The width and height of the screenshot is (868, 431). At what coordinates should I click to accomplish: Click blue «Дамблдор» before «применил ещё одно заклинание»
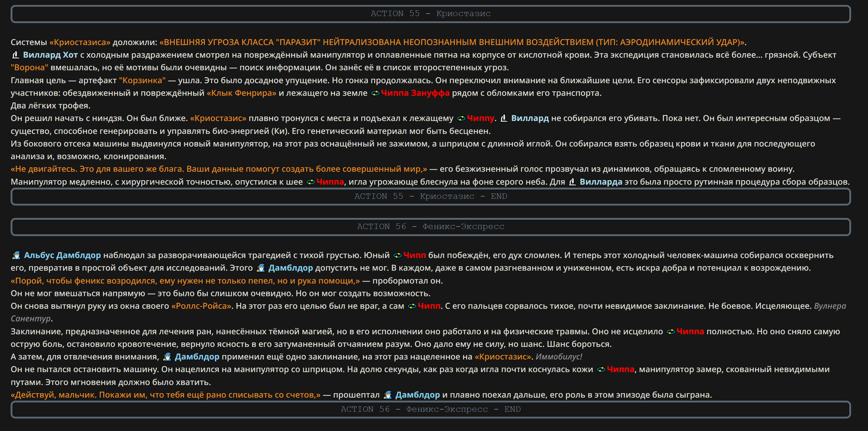coord(197,357)
